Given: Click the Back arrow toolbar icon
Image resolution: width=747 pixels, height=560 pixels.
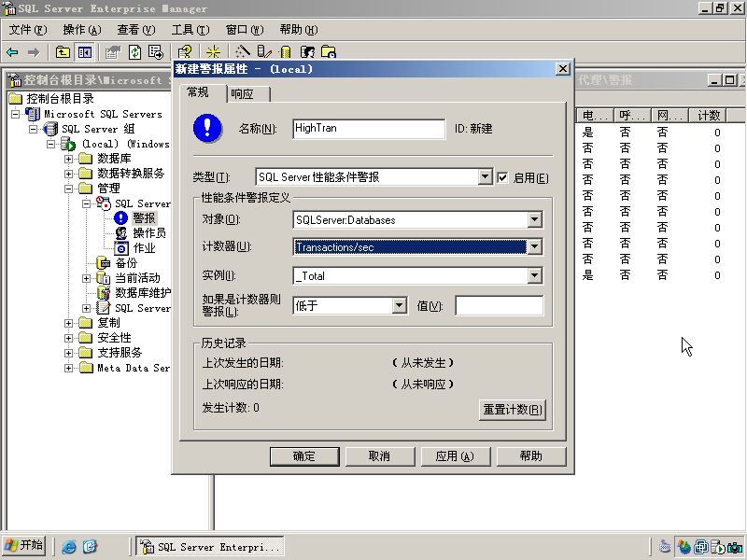Looking at the screenshot, I should [x=12, y=52].
